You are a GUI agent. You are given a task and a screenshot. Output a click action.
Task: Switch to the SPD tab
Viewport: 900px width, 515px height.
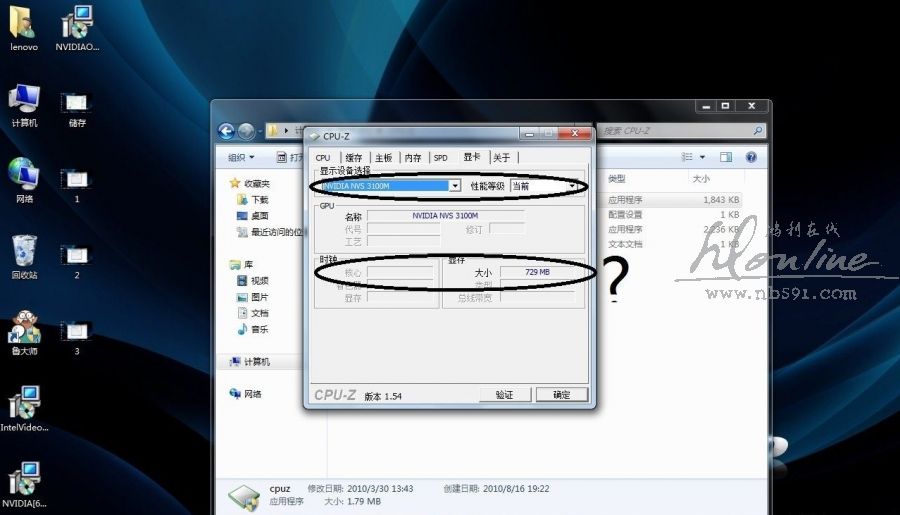coord(440,158)
